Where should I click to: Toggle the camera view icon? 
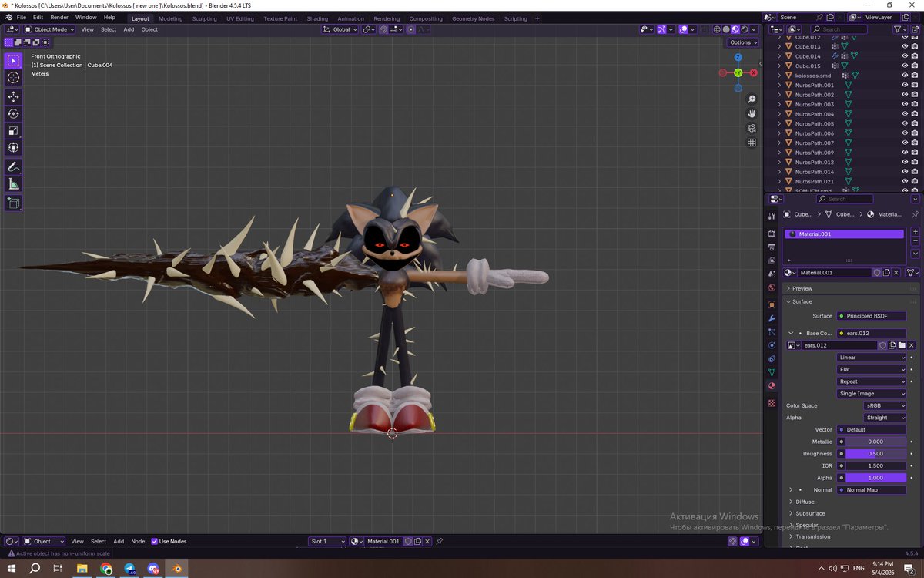click(752, 128)
